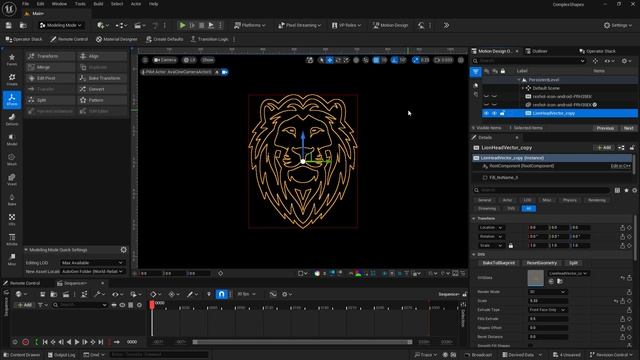Screen dimensions: 640x360
Task: Select the Bake category in modeling sidebar
Action: 12,200
